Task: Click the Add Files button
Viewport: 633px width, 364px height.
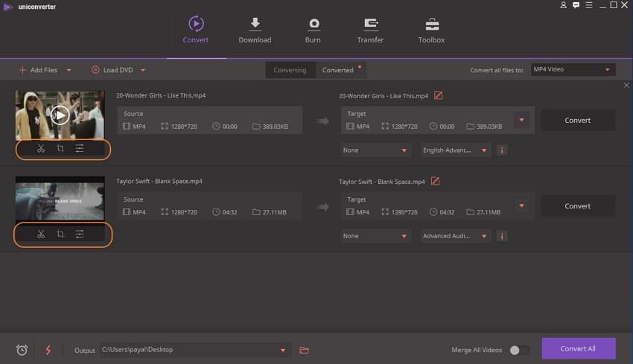Action: pos(43,70)
